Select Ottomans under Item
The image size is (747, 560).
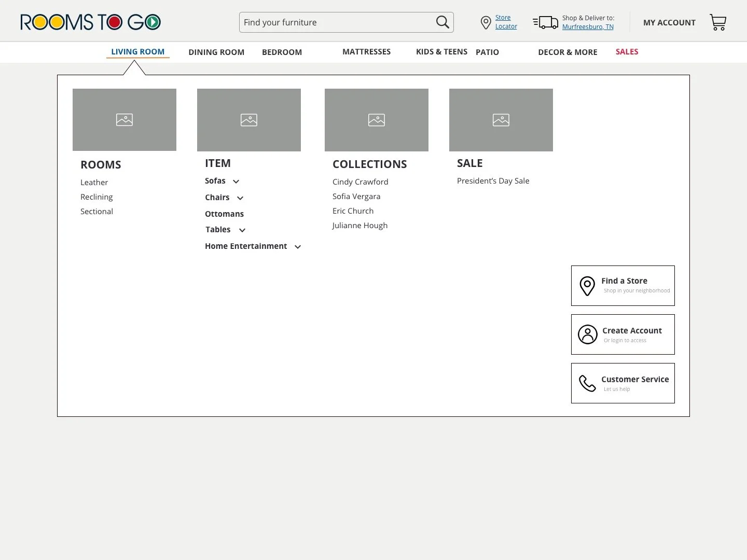224,214
